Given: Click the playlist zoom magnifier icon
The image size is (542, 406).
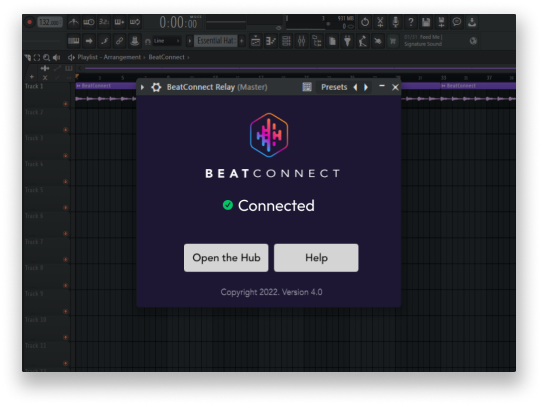Looking at the screenshot, I should 46,58.
